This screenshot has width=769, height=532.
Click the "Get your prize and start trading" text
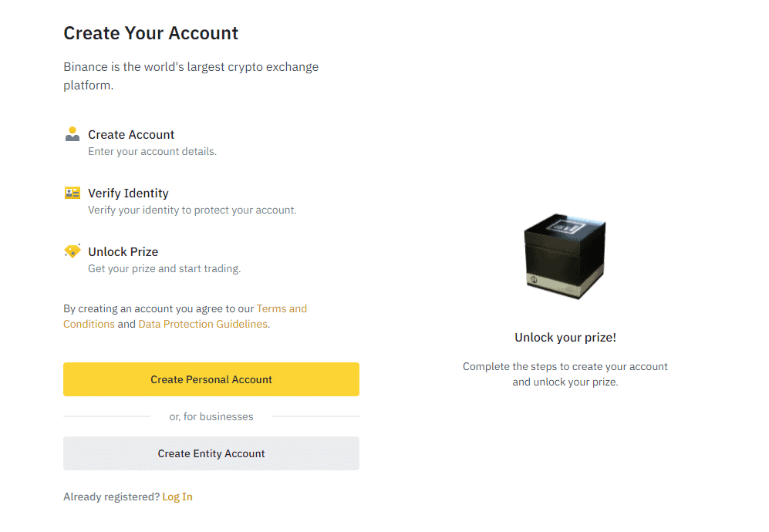(164, 268)
